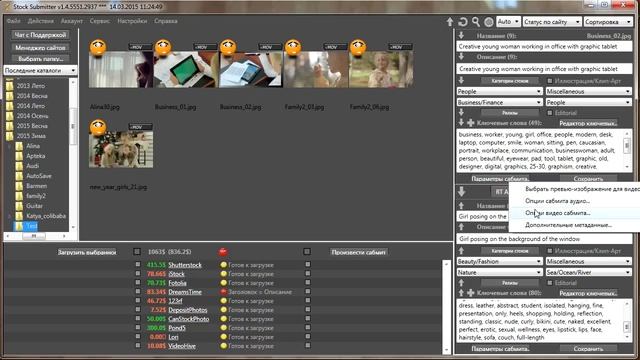Screen dimensions: 640x360
Task: Open the Файл menu
Action: pos(13,21)
